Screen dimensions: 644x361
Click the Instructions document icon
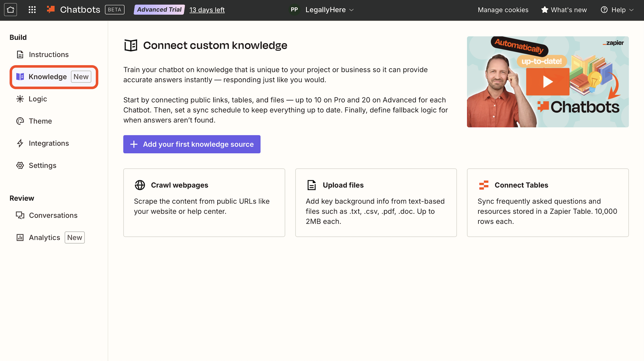coord(20,54)
